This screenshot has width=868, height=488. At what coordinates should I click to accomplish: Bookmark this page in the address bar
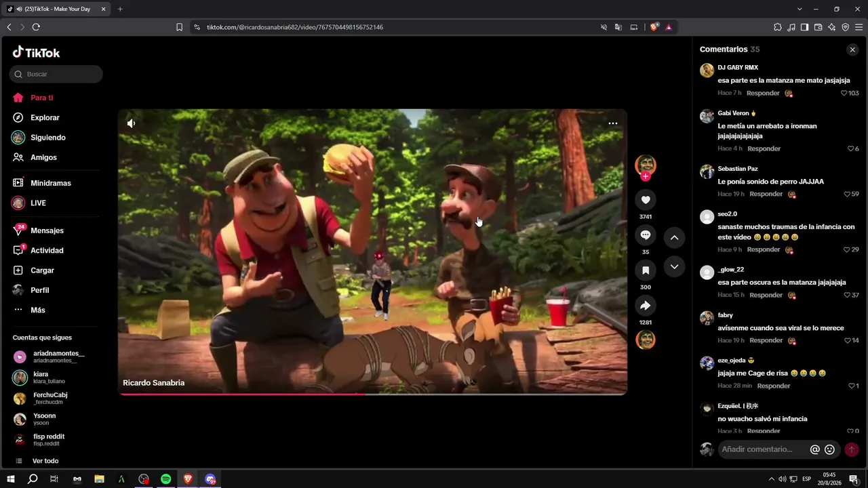point(179,27)
